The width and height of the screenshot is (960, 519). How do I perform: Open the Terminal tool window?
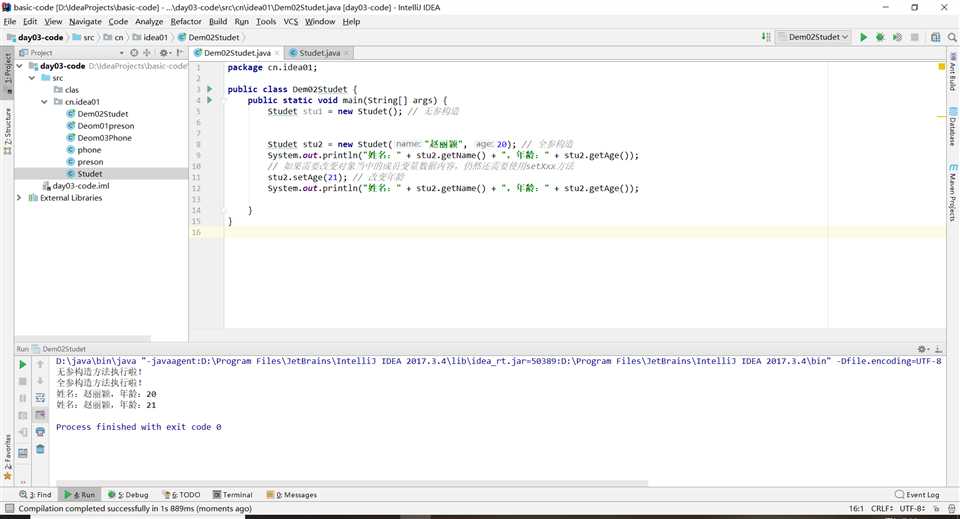(x=233, y=495)
